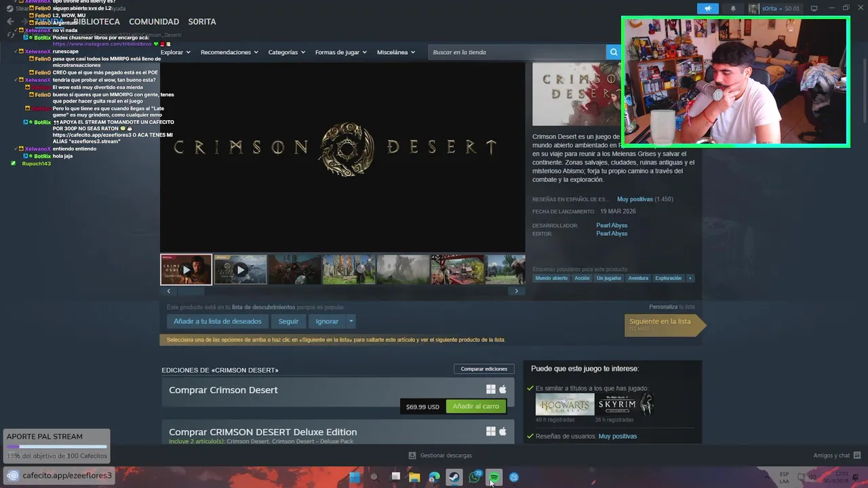Open the Amigos y chat icon
The width and height of the screenshot is (868, 488).
[857, 455]
